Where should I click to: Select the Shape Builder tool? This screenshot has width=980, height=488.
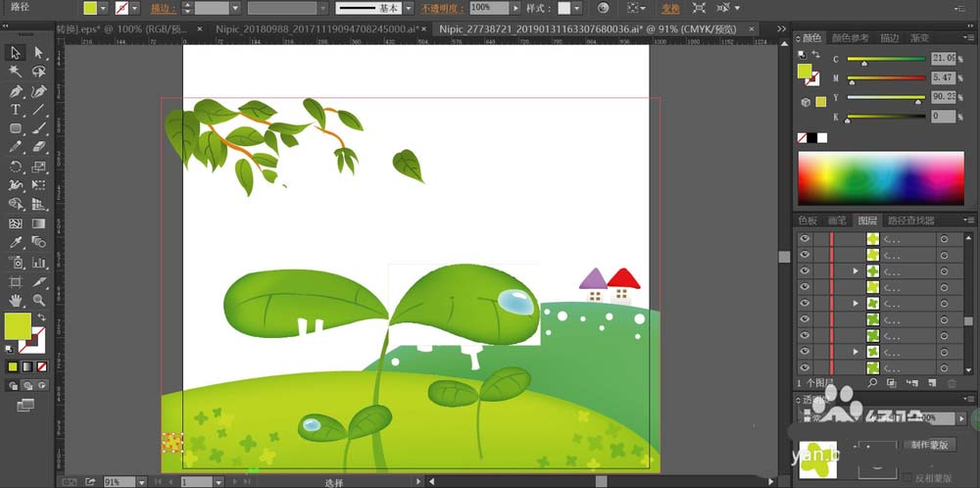point(16,204)
